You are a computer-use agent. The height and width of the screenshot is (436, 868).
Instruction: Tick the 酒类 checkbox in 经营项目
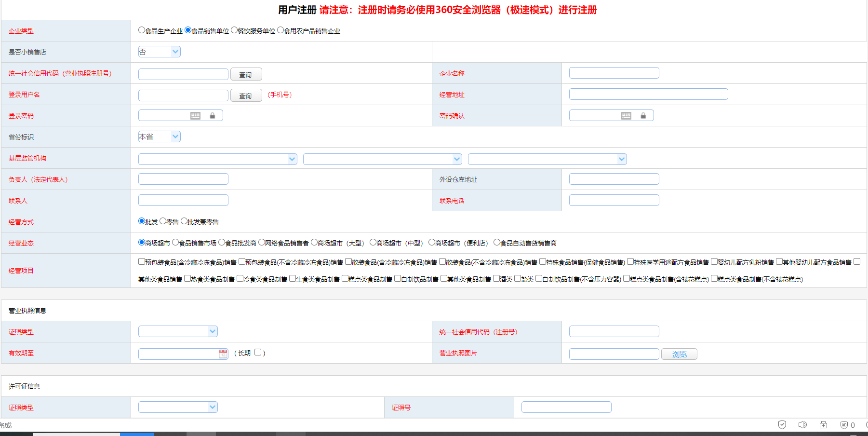coord(496,278)
